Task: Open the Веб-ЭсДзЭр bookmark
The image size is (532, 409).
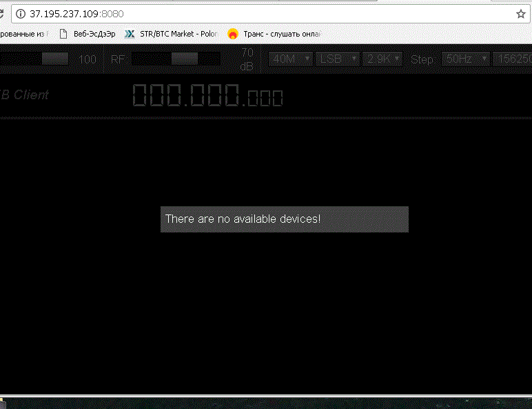Action: [x=94, y=33]
